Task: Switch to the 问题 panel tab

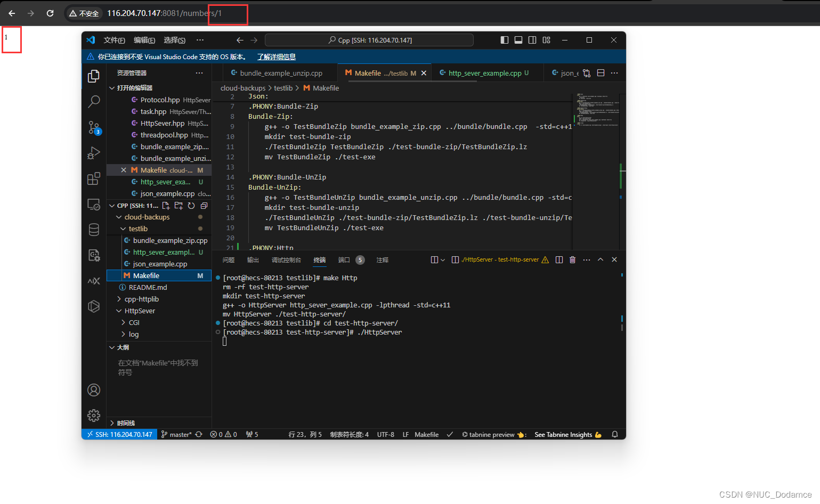Action: tap(229, 260)
